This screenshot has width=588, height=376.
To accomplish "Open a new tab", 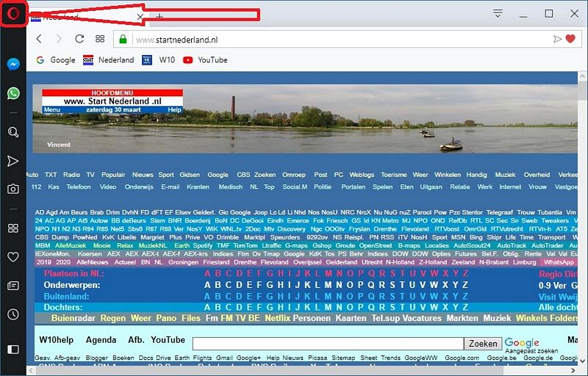I will (x=159, y=16).
